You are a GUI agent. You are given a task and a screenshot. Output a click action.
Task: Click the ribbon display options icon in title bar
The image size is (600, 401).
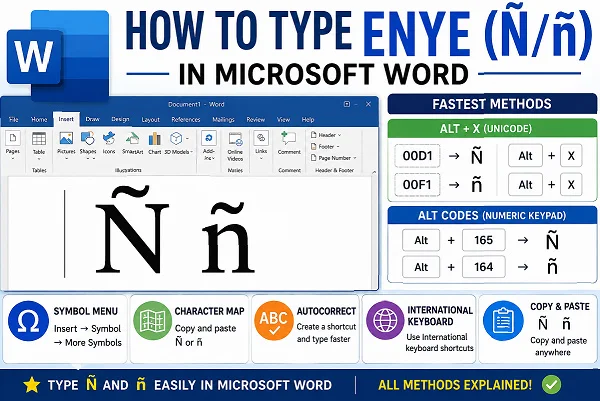pyautogui.click(x=347, y=104)
